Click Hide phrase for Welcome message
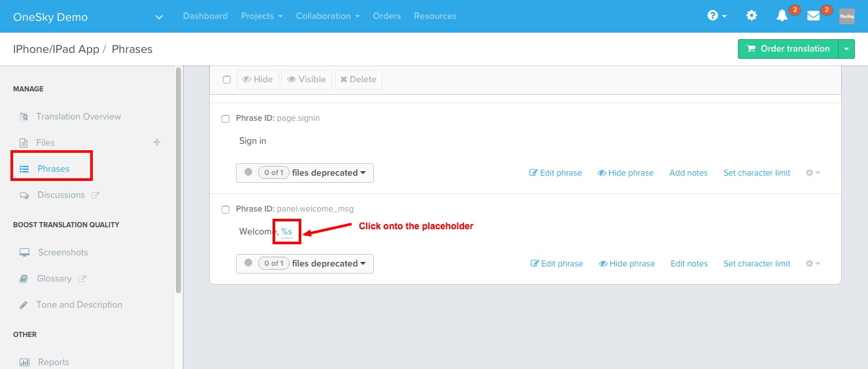Viewport: 868px width, 369px height. pyautogui.click(x=627, y=264)
